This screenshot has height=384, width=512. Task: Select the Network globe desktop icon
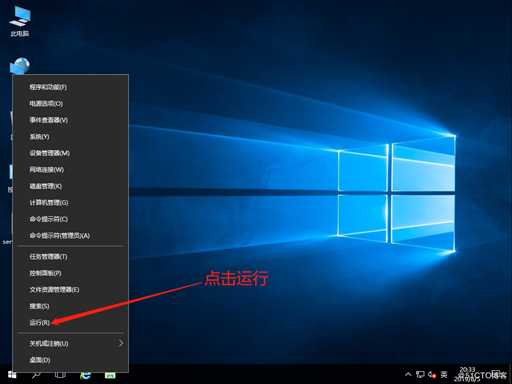tap(20, 66)
